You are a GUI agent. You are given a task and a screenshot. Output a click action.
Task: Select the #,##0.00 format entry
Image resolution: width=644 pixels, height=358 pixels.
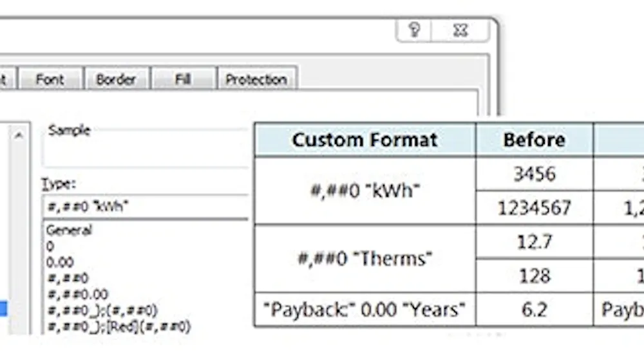tap(78, 294)
